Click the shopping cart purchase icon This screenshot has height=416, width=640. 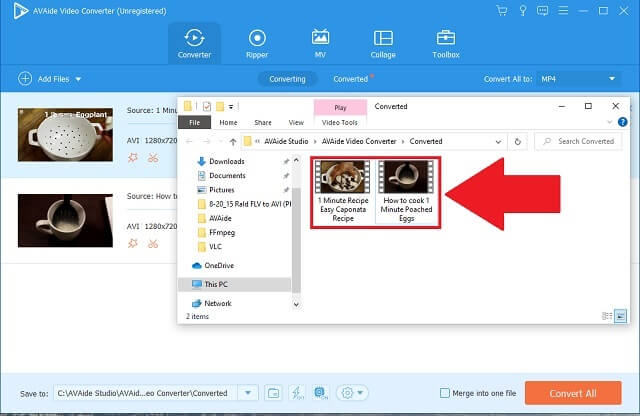pos(501,10)
